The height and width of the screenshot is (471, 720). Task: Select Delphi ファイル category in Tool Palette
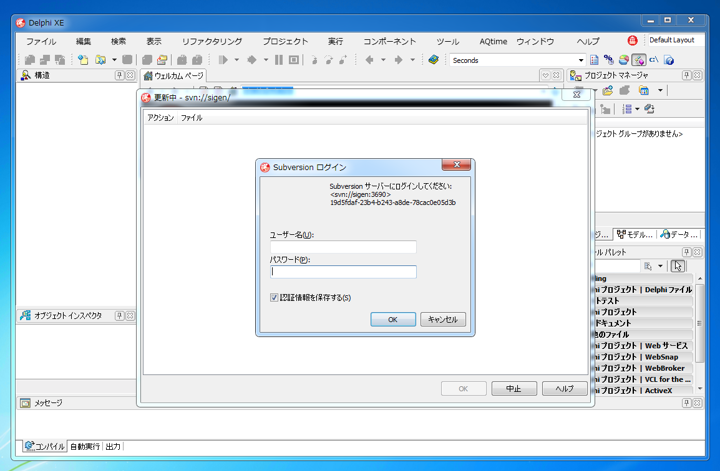pyautogui.click(x=643, y=290)
